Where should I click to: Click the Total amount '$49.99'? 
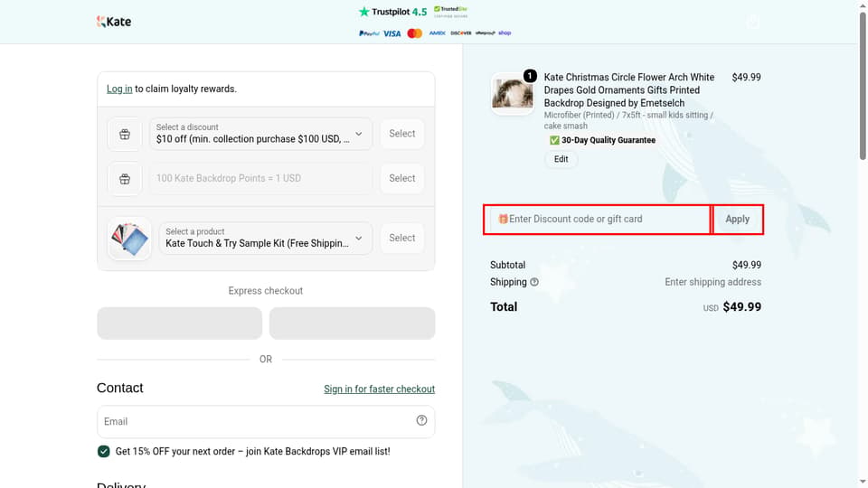coord(741,307)
